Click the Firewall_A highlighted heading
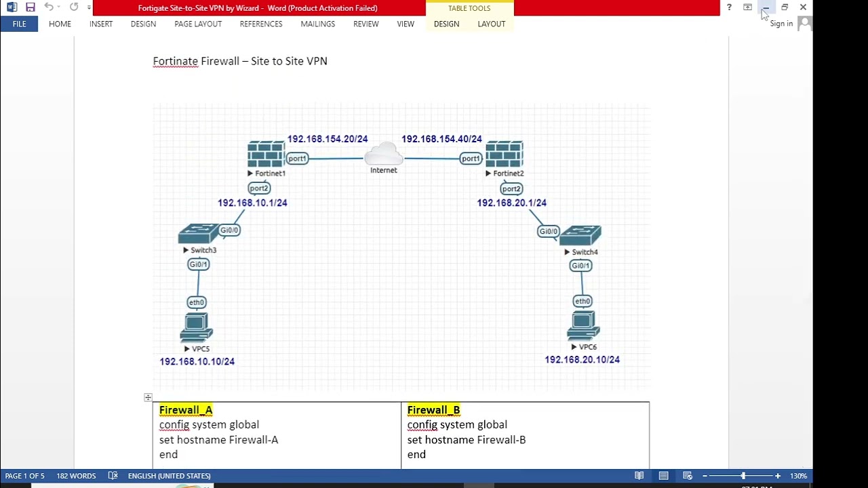This screenshot has width=868, height=488. pos(186,410)
